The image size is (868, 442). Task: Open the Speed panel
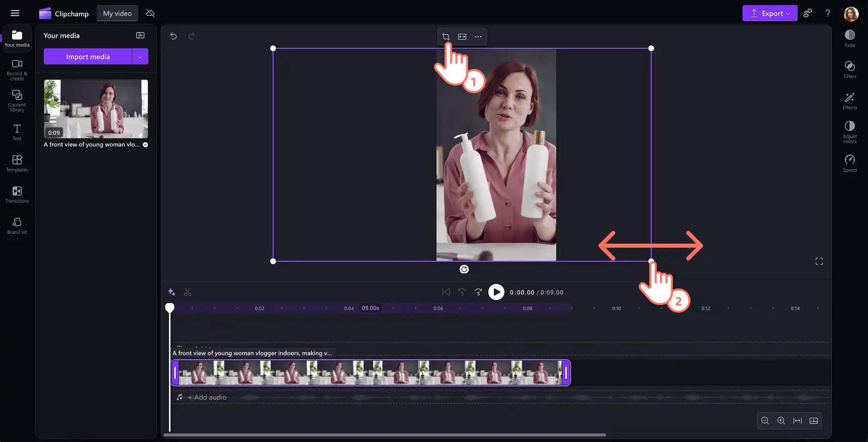(x=849, y=163)
